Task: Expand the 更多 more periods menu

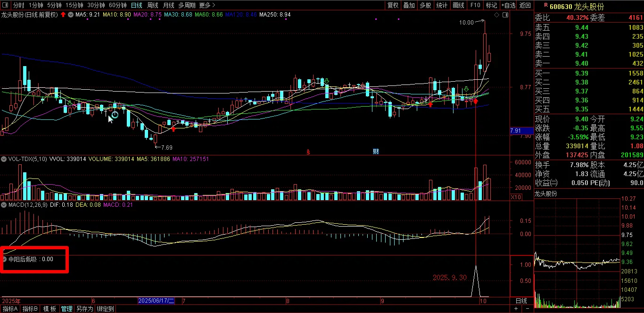Action: click(207, 5)
